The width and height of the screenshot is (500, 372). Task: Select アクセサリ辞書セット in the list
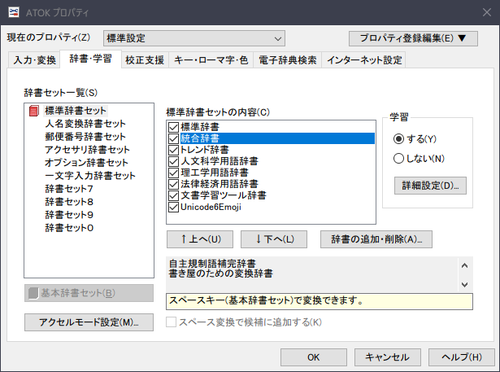coord(87,150)
